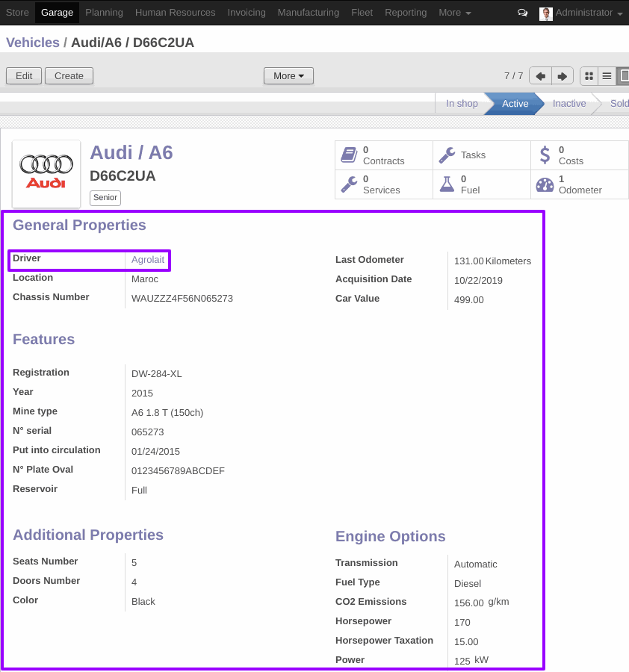Click circulation date 01/24/2015

click(x=155, y=452)
